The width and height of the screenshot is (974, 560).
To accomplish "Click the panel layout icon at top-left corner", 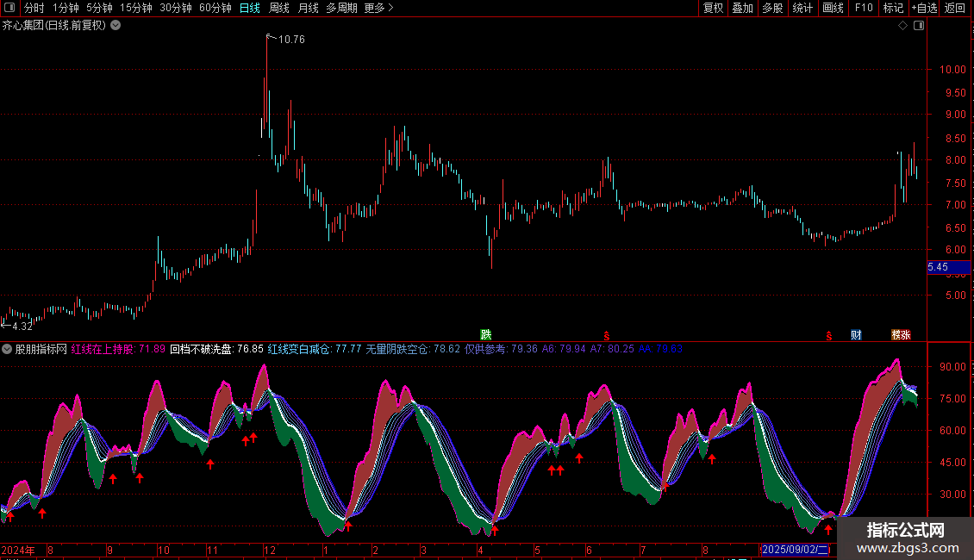I will [9, 8].
